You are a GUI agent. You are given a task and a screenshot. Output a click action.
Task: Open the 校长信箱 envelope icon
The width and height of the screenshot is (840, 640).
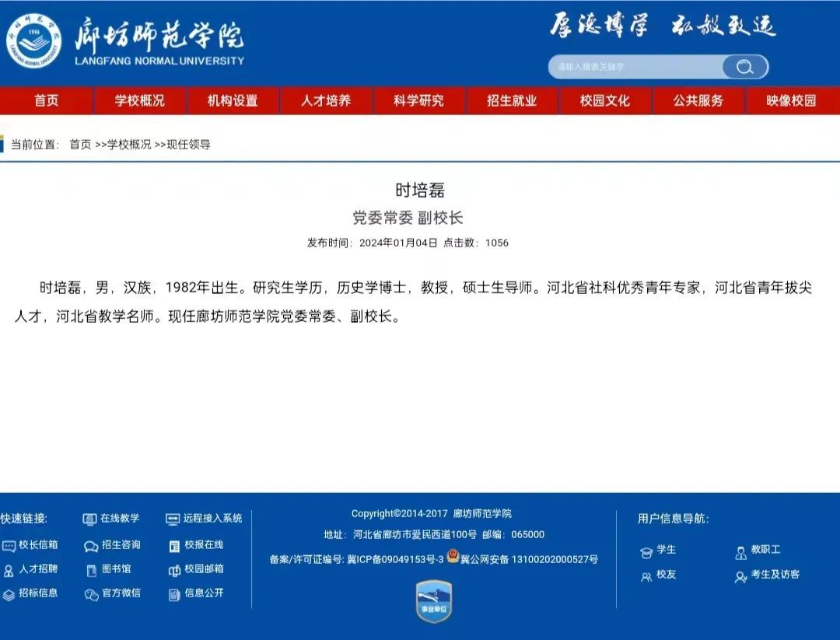coord(9,546)
